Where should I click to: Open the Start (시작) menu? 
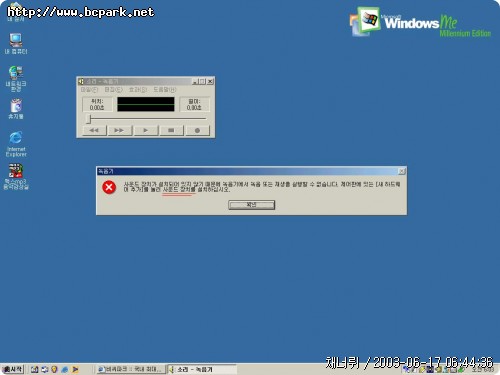point(13,369)
